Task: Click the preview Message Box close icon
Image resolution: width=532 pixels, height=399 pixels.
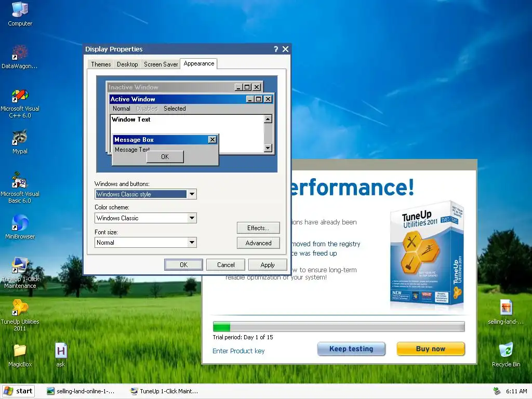Action: (212, 139)
